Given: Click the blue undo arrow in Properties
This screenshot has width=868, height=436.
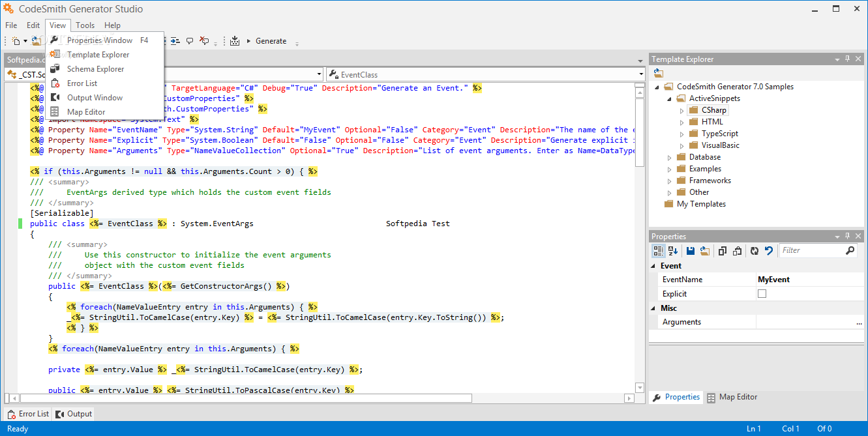Looking at the screenshot, I should pos(769,250).
